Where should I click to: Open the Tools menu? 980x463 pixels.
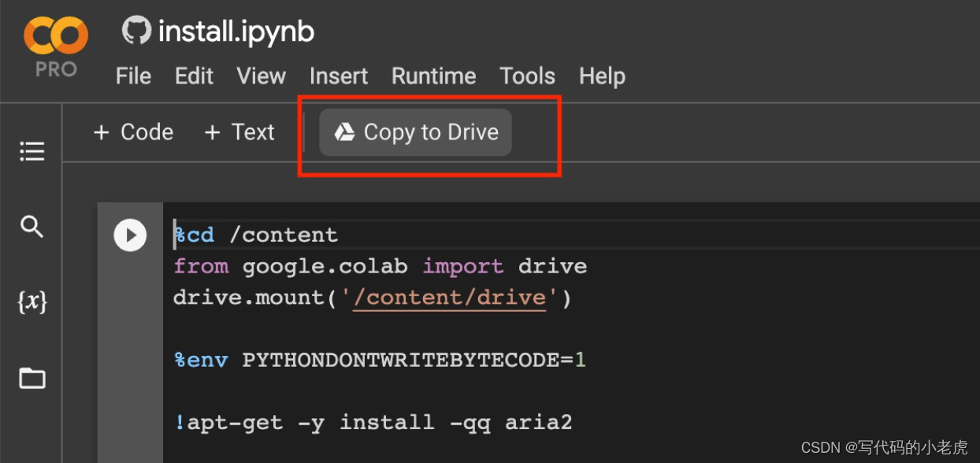[526, 76]
